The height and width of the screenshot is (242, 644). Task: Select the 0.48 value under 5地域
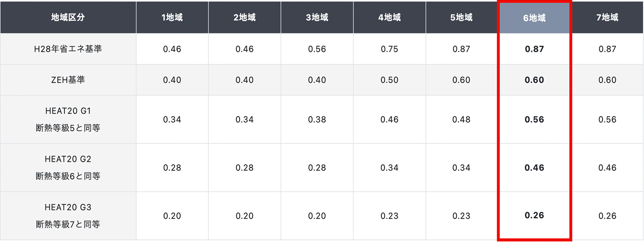[x=461, y=120]
